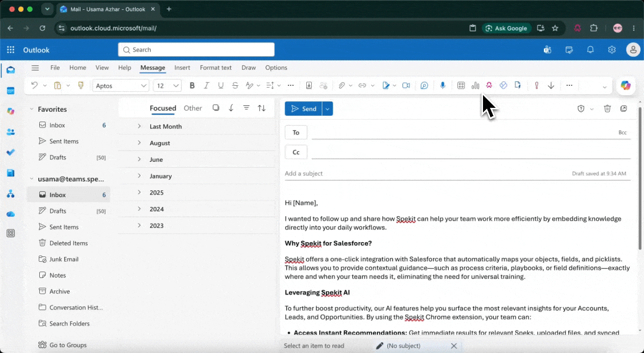
Task: Click the Cc recipients button
Action: (296, 152)
